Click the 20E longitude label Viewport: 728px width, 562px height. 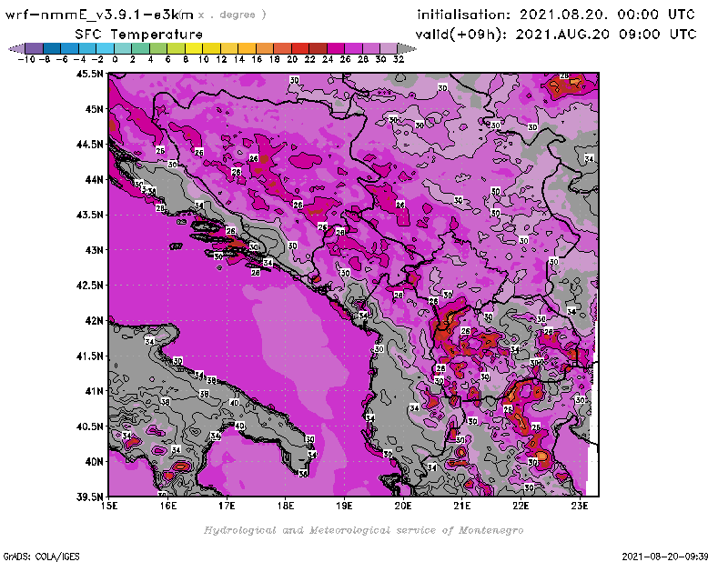point(403,506)
